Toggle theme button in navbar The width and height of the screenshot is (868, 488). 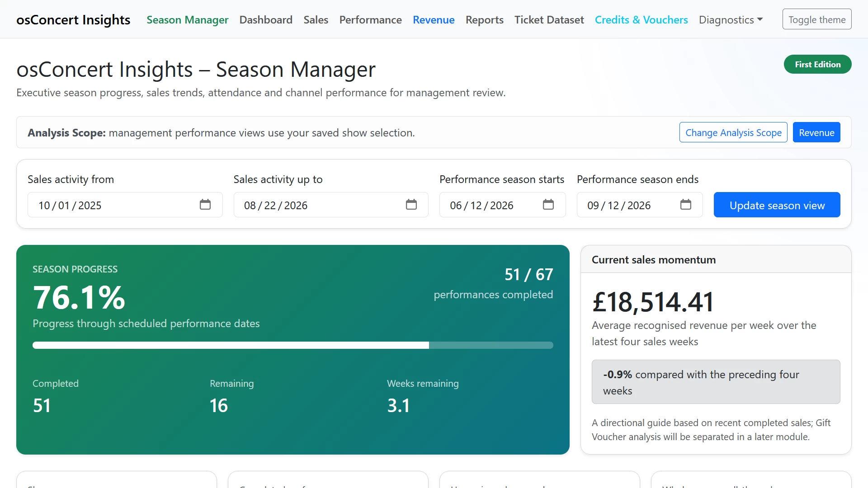pos(817,19)
